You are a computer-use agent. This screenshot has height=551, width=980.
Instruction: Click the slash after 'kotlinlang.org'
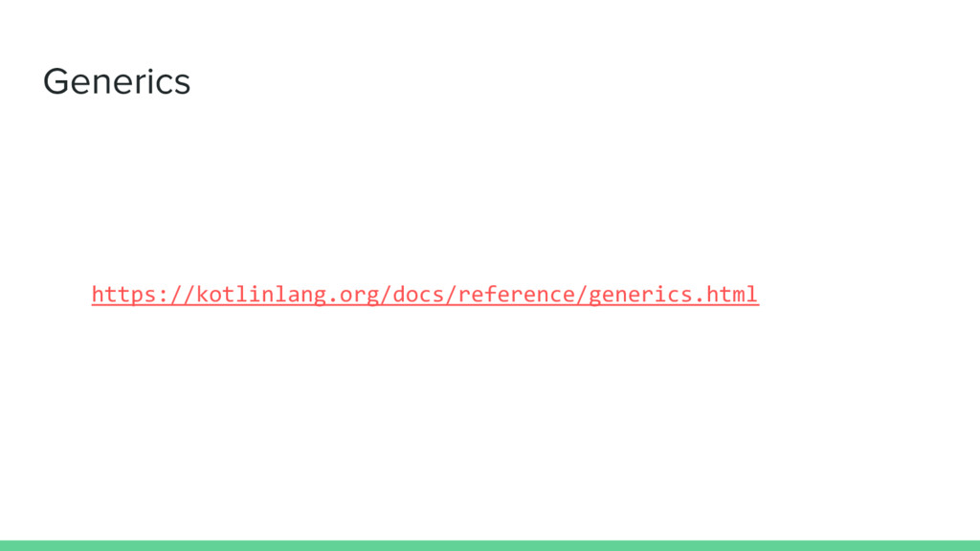point(386,295)
